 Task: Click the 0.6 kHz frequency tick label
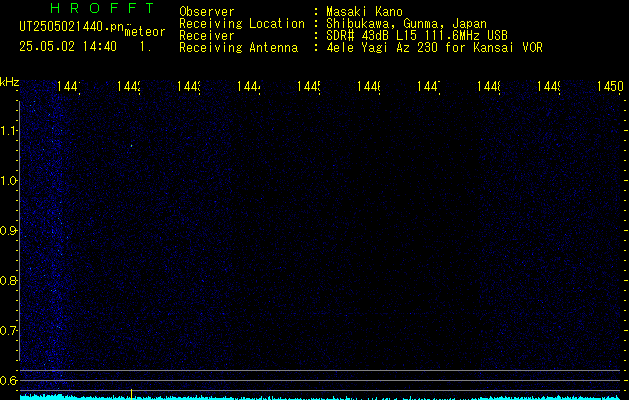click(8, 380)
